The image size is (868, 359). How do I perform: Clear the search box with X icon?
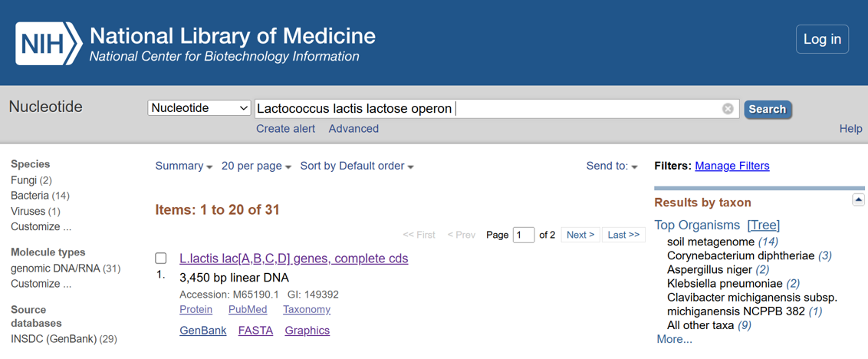[x=728, y=109]
